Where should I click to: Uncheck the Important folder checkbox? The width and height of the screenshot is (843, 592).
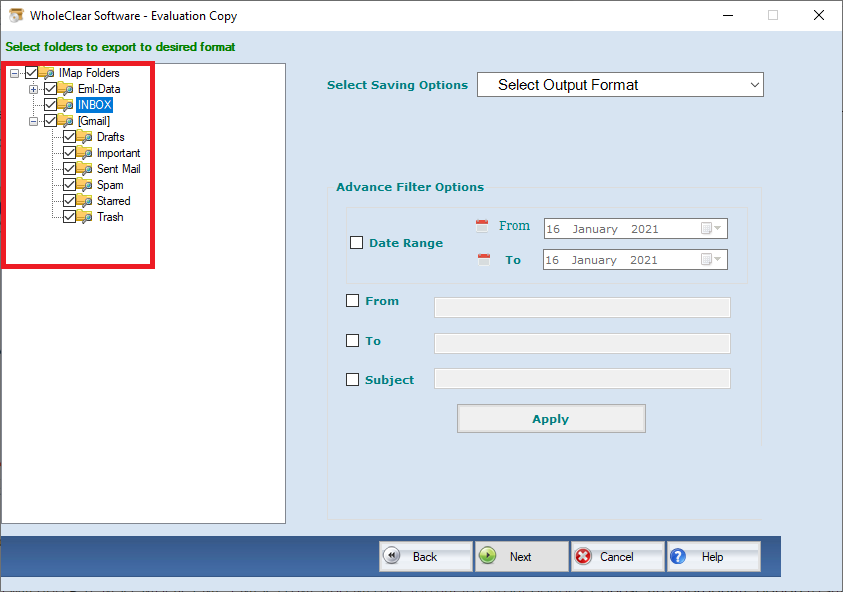[69, 153]
